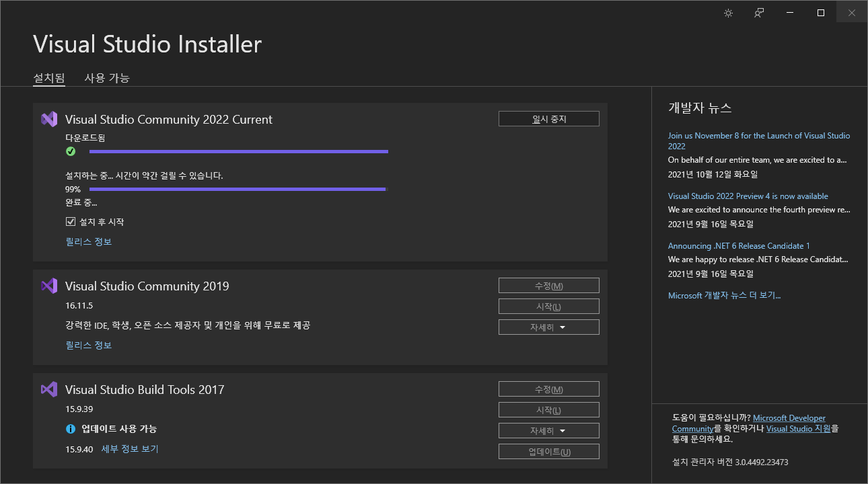The image size is (868, 484).
Task: Click the 99% installation progress bar
Action: coord(239,190)
